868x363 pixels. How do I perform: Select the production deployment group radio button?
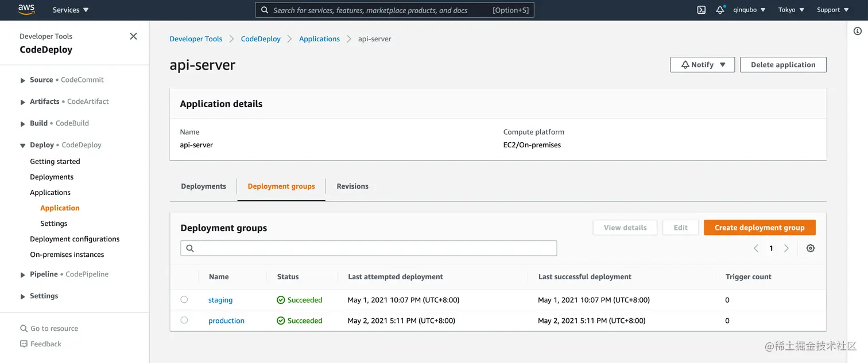184,320
